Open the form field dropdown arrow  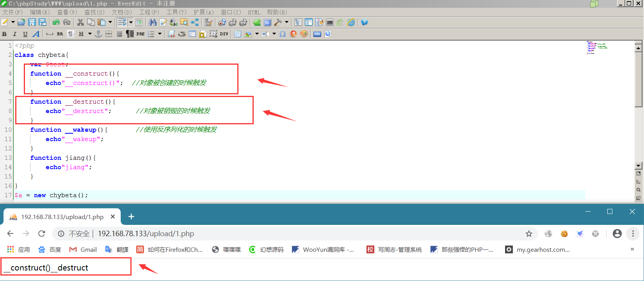point(274,34)
